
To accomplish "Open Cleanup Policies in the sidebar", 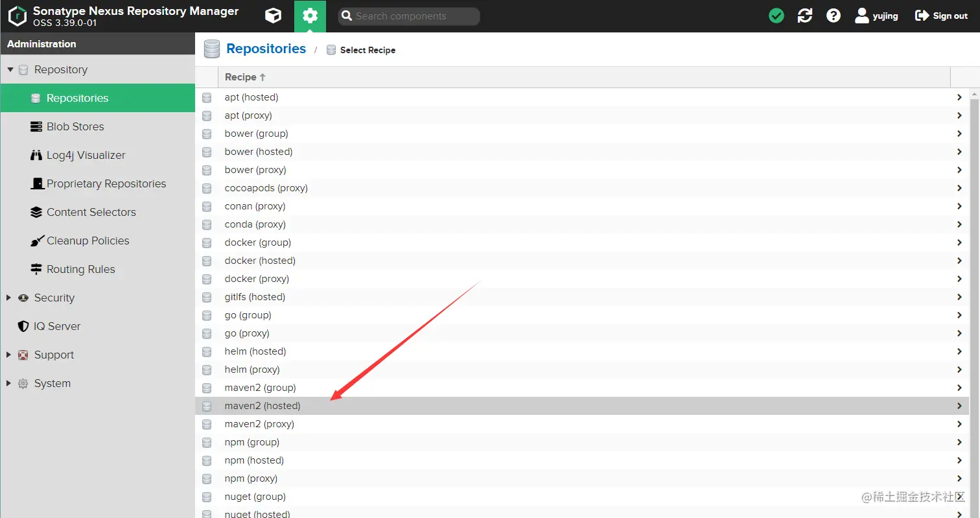I will pos(97,241).
